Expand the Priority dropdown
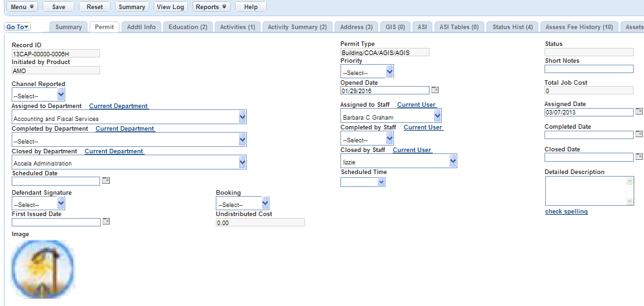The width and height of the screenshot is (644, 306). (367, 72)
